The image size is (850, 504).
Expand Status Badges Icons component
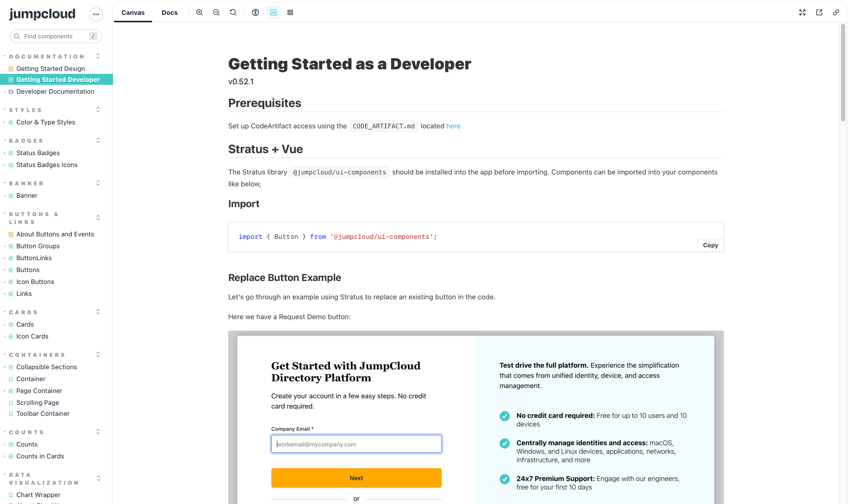[47, 165]
